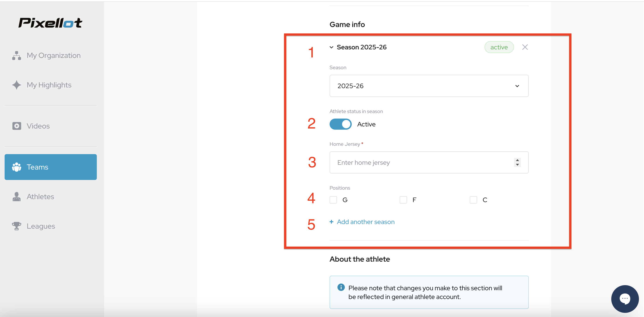Click the About the athlete heading
The width and height of the screenshot is (644, 317).
(360, 259)
